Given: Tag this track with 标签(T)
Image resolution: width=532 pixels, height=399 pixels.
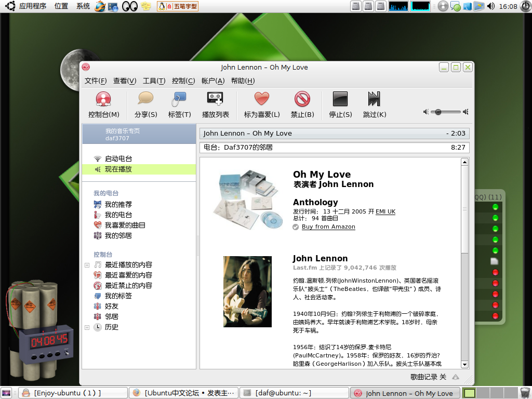Looking at the screenshot, I should click(x=179, y=104).
